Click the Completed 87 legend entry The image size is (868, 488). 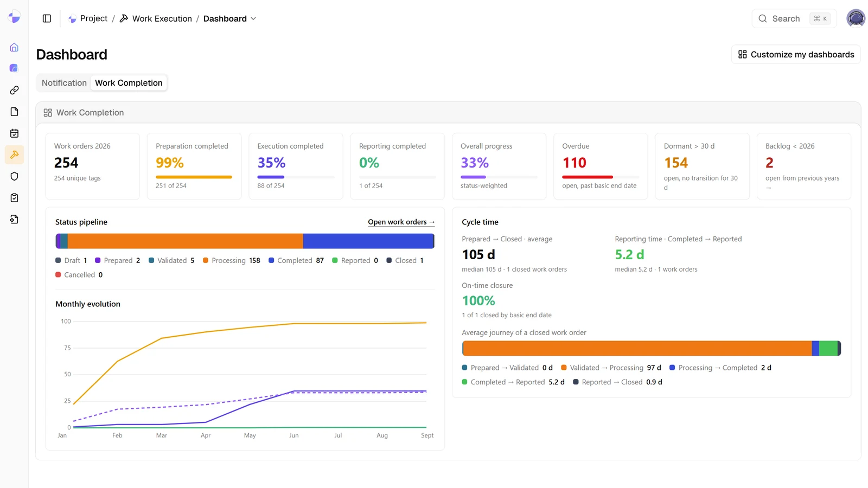296,260
